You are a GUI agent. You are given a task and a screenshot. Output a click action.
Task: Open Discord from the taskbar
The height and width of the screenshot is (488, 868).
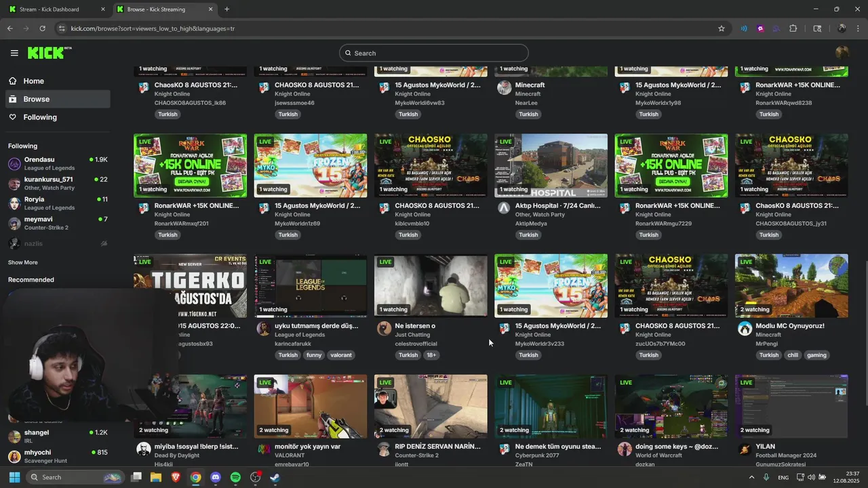pos(216,477)
